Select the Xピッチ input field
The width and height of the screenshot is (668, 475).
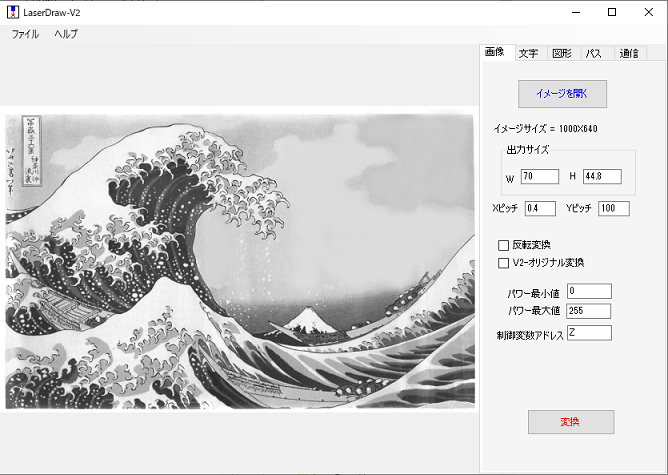539,209
